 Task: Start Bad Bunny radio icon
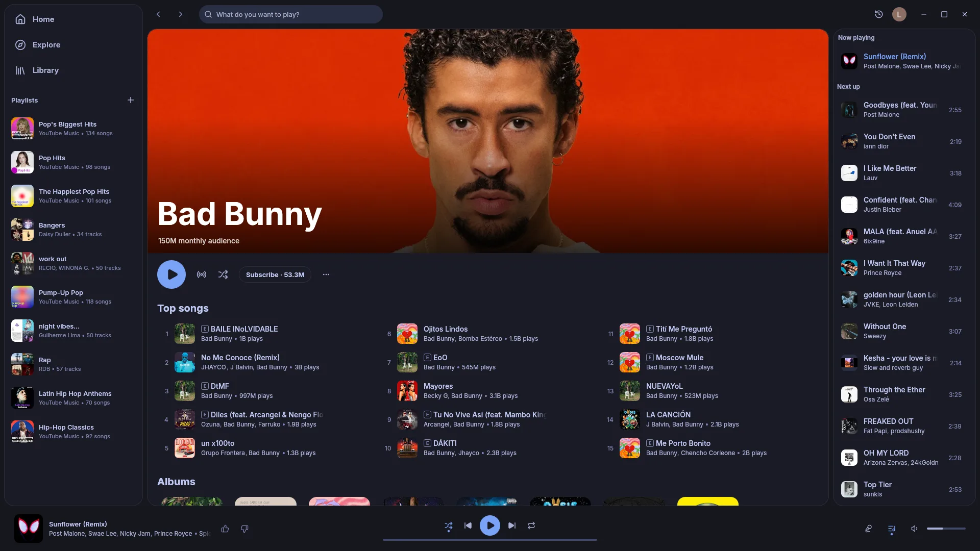click(x=202, y=274)
